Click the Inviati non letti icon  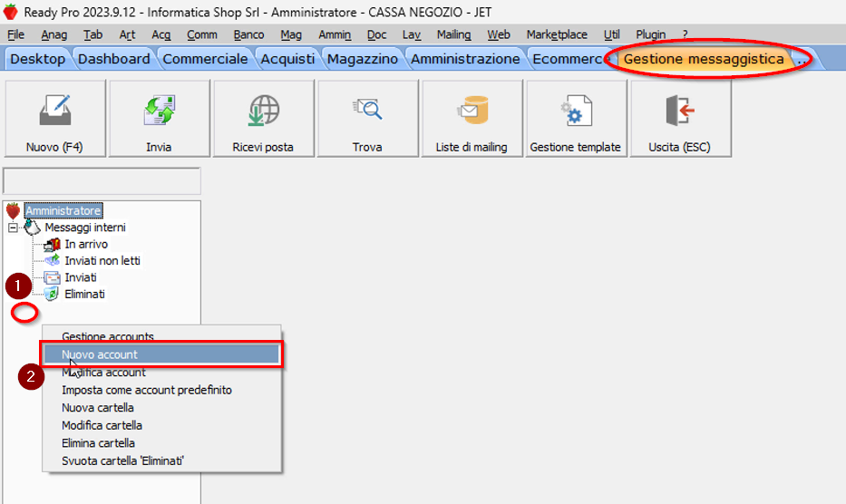53,261
